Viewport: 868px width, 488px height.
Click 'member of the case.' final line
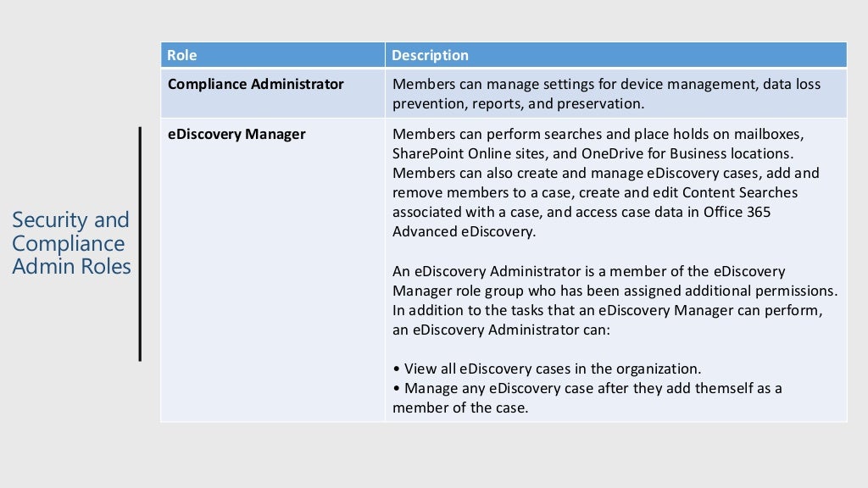460,408
